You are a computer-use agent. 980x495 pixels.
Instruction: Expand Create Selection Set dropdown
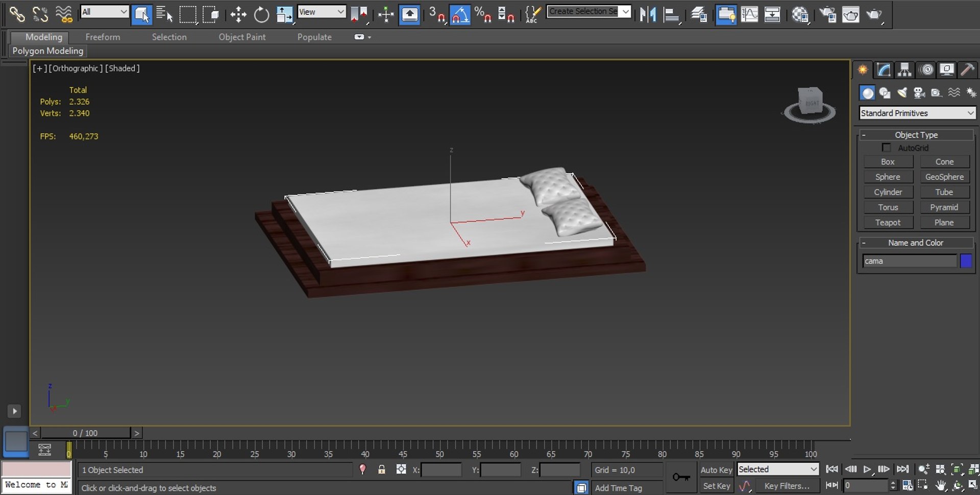(625, 11)
